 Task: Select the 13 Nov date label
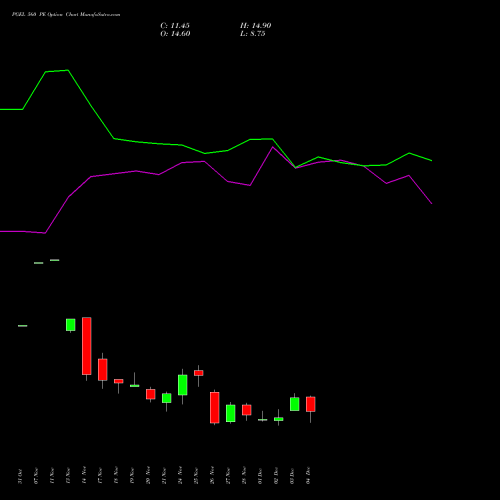68,476
